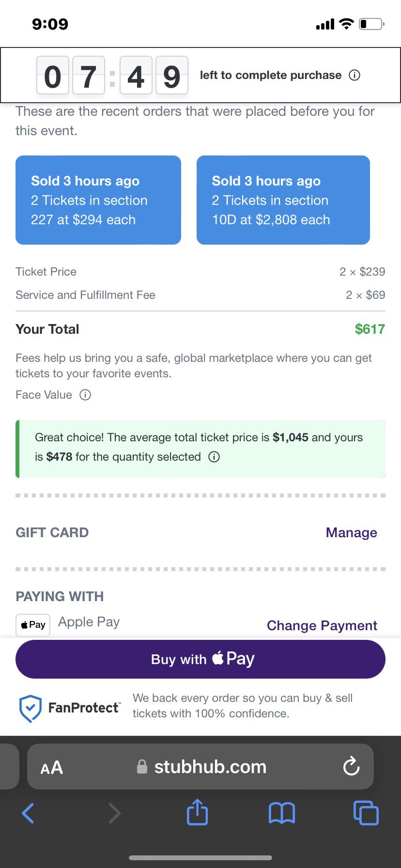This screenshot has height=868, width=401.
Task: Tap the FanProtect shield logo
Action: [30, 708]
